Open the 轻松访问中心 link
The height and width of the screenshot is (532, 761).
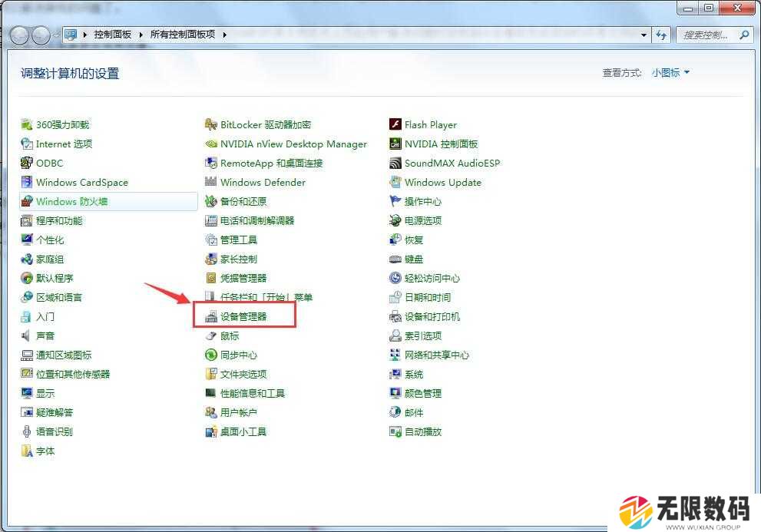point(432,278)
